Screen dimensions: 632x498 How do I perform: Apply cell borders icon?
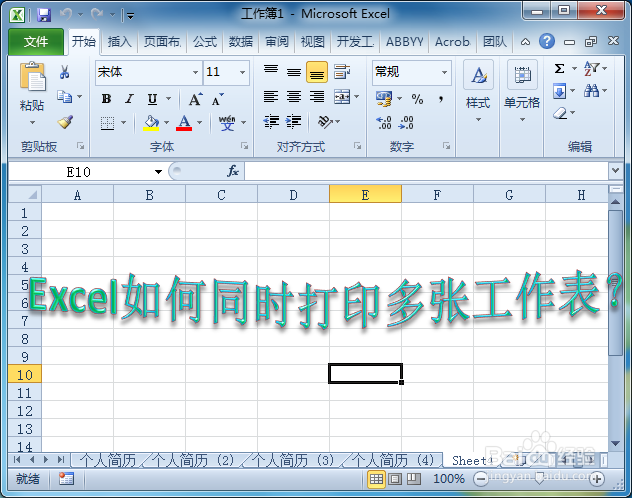point(107,122)
